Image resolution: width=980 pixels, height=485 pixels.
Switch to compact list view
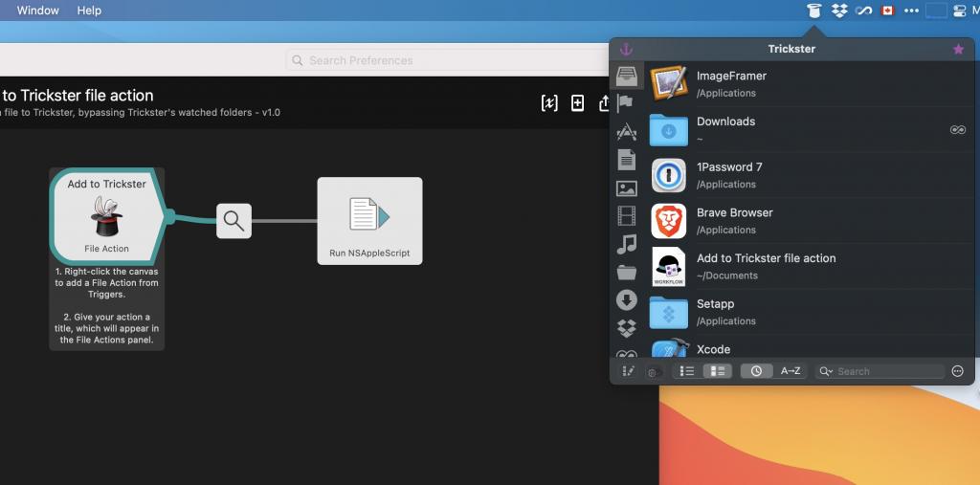[x=686, y=371]
